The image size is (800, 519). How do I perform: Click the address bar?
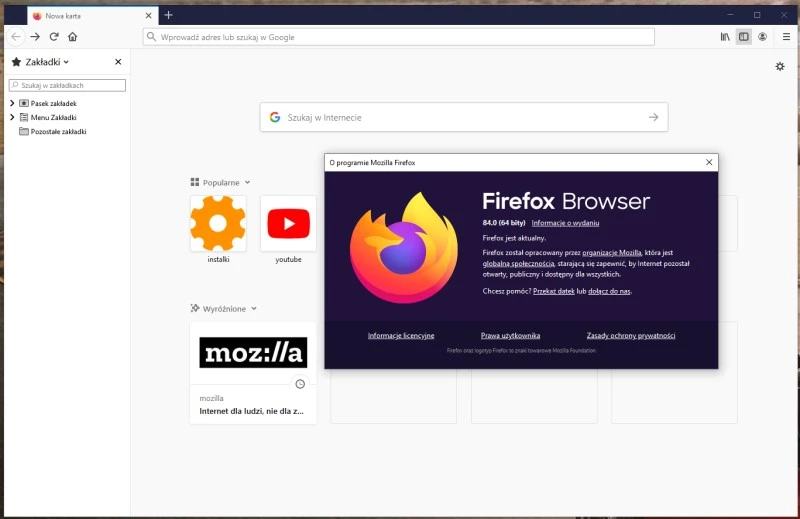point(398,37)
